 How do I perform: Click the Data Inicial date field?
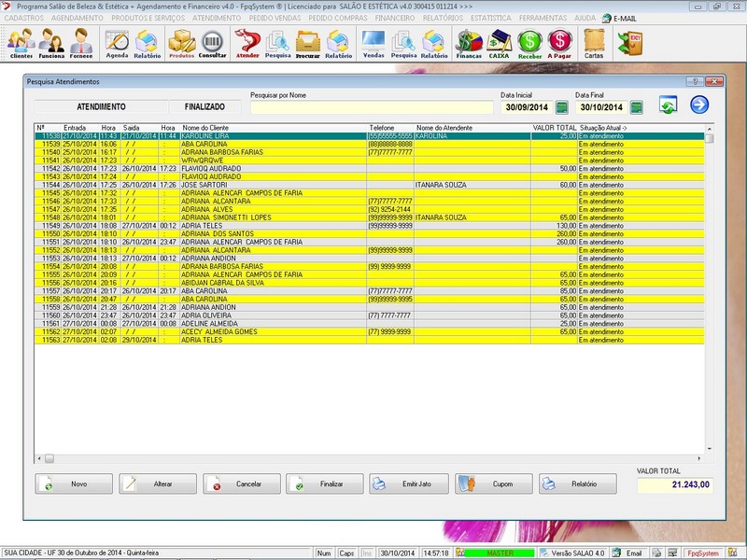[527, 107]
